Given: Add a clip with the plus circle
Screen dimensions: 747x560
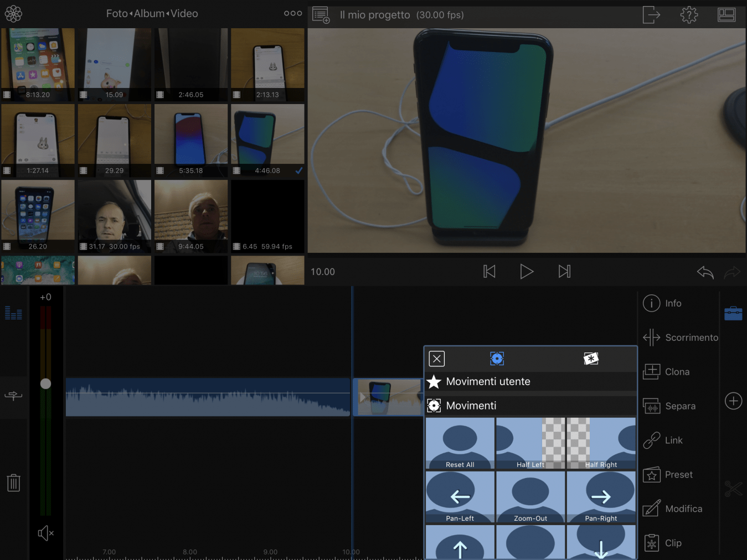Looking at the screenshot, I should 733,401.
